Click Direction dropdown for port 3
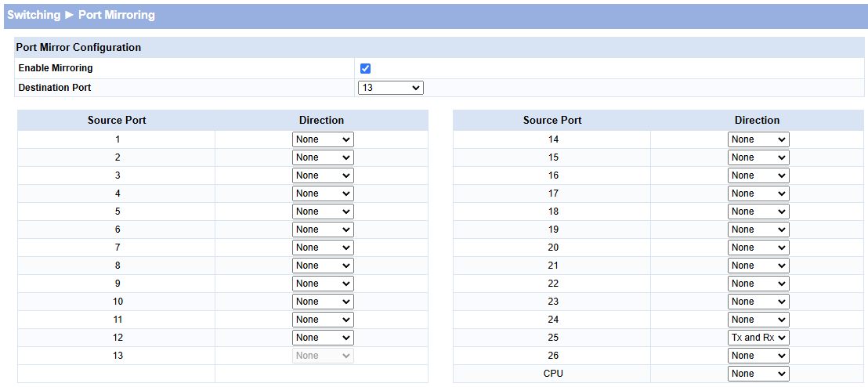Screen dimensions: 868x387 [323, 175]
